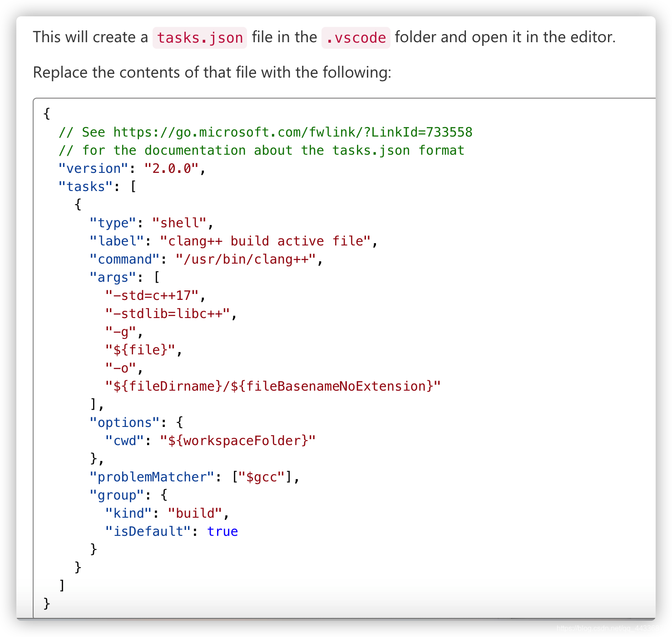Click the "-o" argument

click(121, 368)
